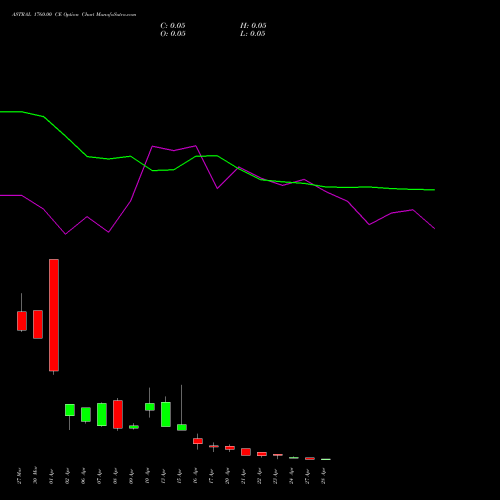Click the 28 Apr date label
Viewport: 500px width, 500px height.
[323, 476]
